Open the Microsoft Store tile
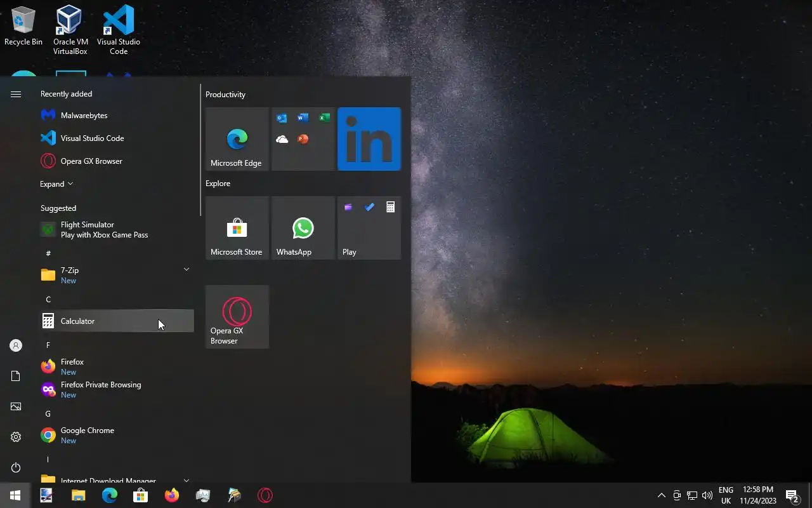812x508 pixels. 237,228
